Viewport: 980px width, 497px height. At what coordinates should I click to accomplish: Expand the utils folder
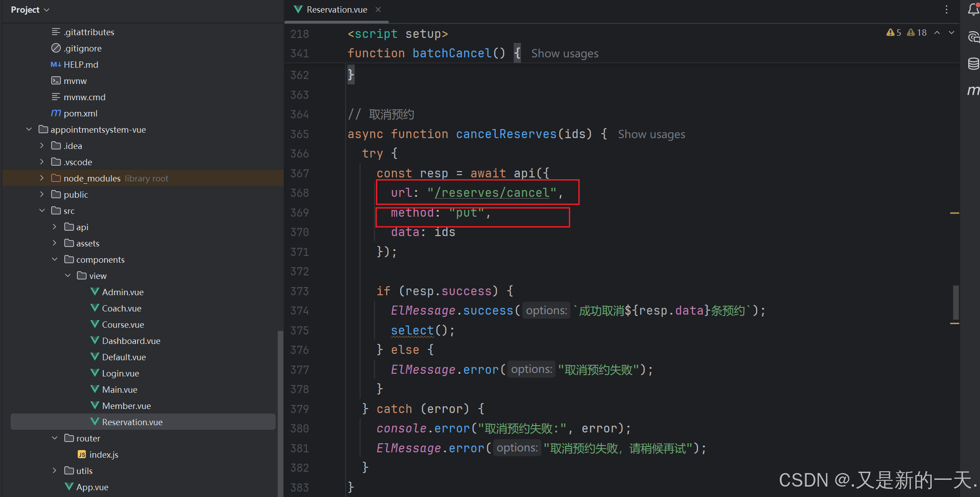55,471
